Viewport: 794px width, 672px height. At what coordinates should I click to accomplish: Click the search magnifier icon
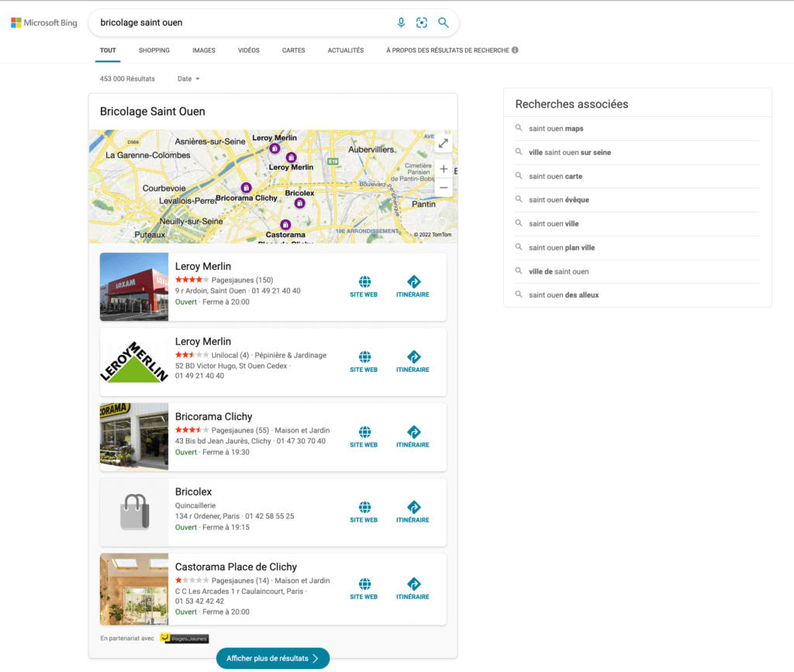tap(443, 22)
